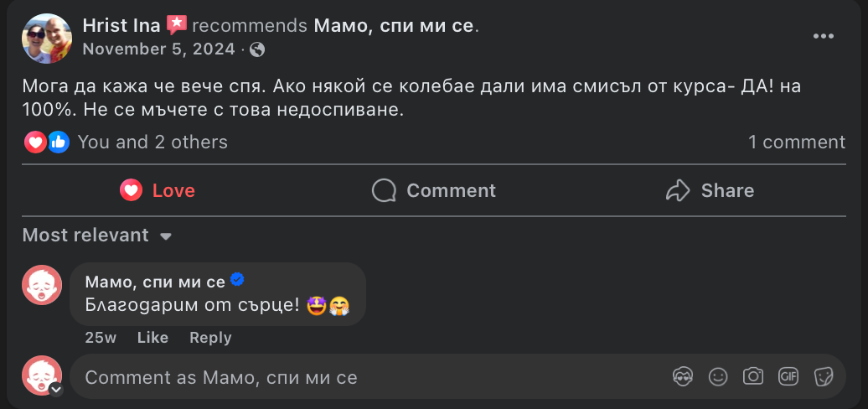
Task: Click into the Comment as input field
Action: 369,377
